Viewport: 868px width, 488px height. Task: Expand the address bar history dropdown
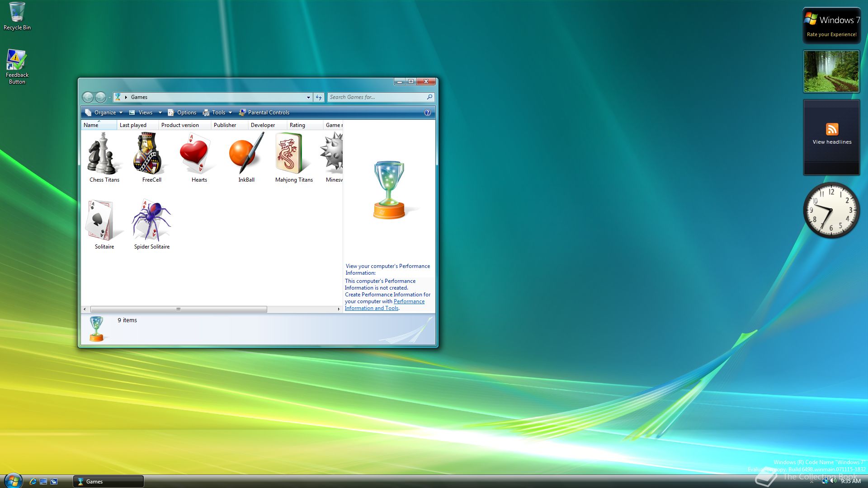coord(308,97)
